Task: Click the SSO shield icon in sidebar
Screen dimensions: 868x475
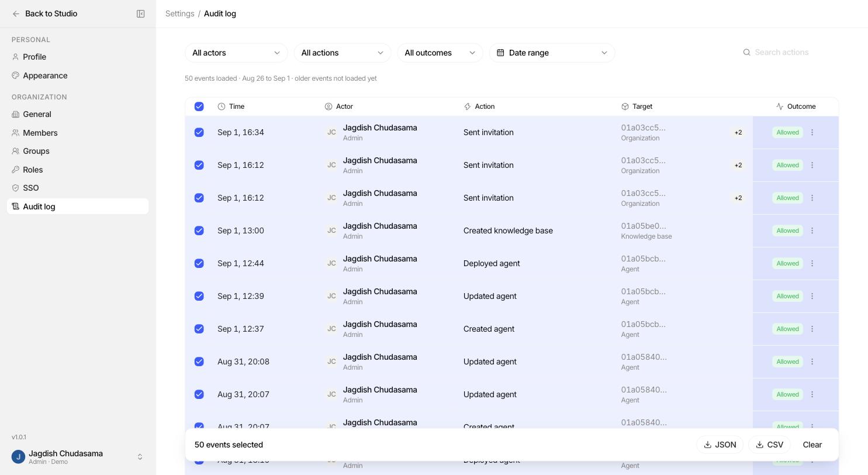Action: coord(15,188)
